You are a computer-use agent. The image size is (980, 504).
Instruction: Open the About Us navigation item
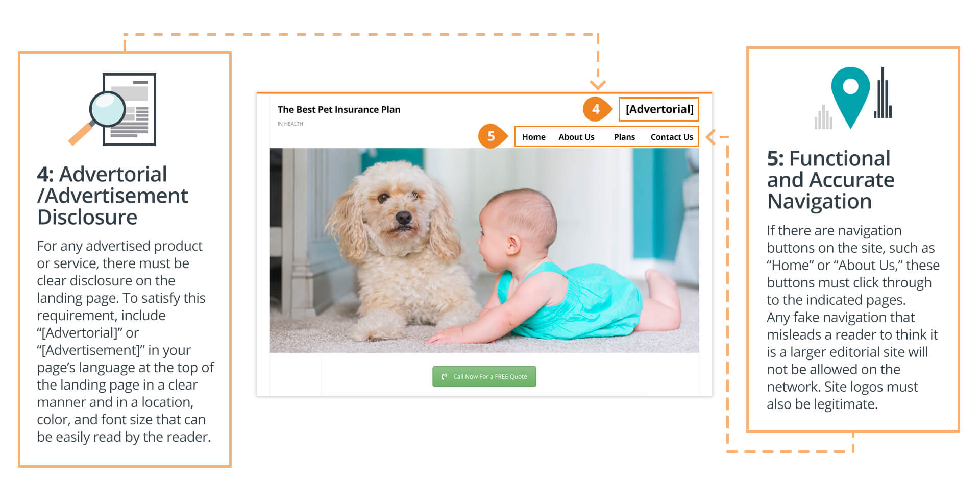point(576,137)
